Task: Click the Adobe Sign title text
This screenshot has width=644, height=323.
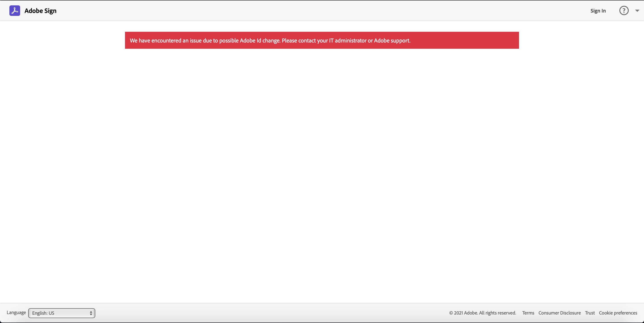Action: (40, 11)
